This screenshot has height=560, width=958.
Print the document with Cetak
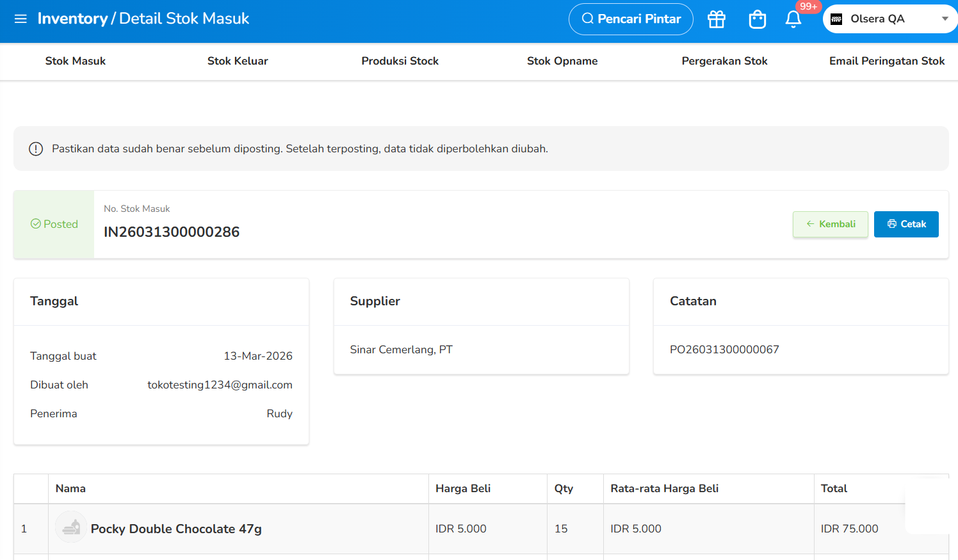(906, 224)
